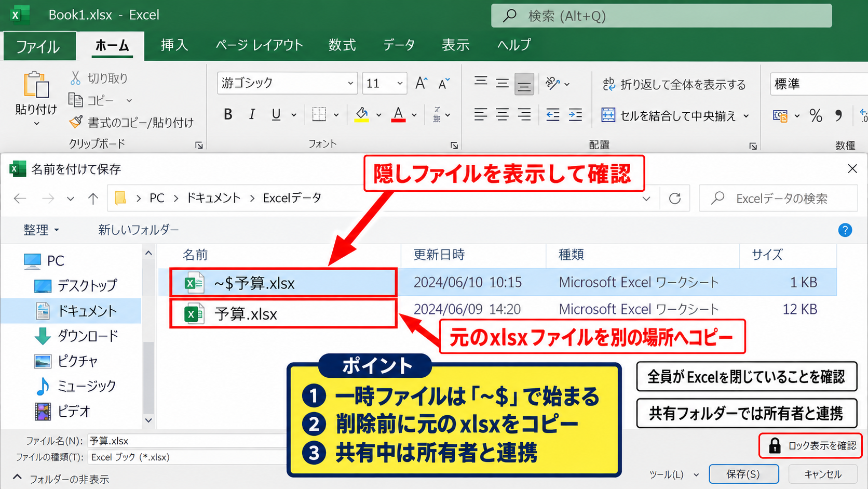Open the font size dropdown showing 11
Screen dimensions: 868x489
click(x=400, y=83)
